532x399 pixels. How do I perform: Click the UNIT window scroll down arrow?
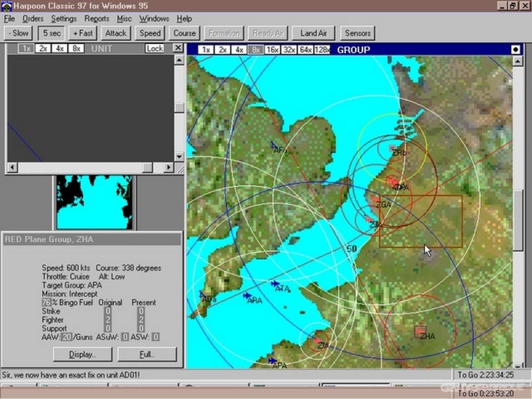[179, 156]
